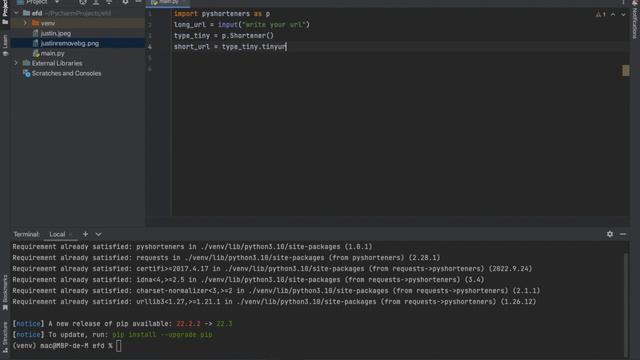Hide the Terminal panel
Image resolution: width=640 pixels, height=360 pixels.
coord(623,234)
